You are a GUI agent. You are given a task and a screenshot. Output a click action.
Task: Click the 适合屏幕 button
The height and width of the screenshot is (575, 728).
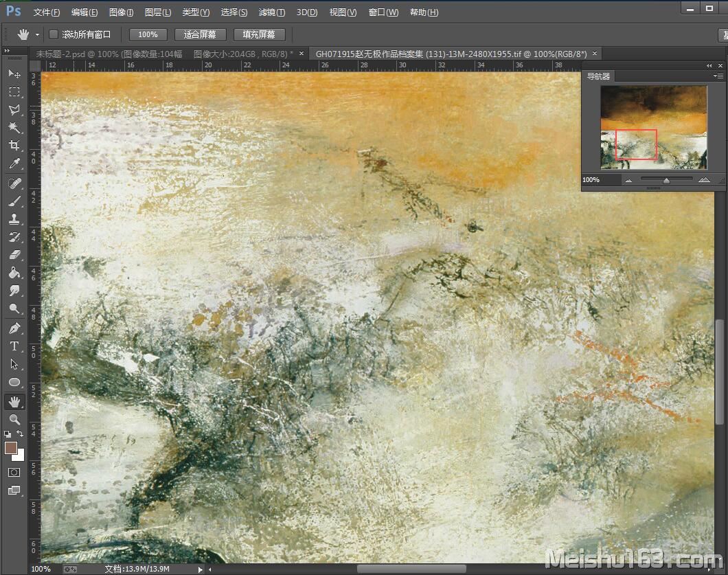200,34
